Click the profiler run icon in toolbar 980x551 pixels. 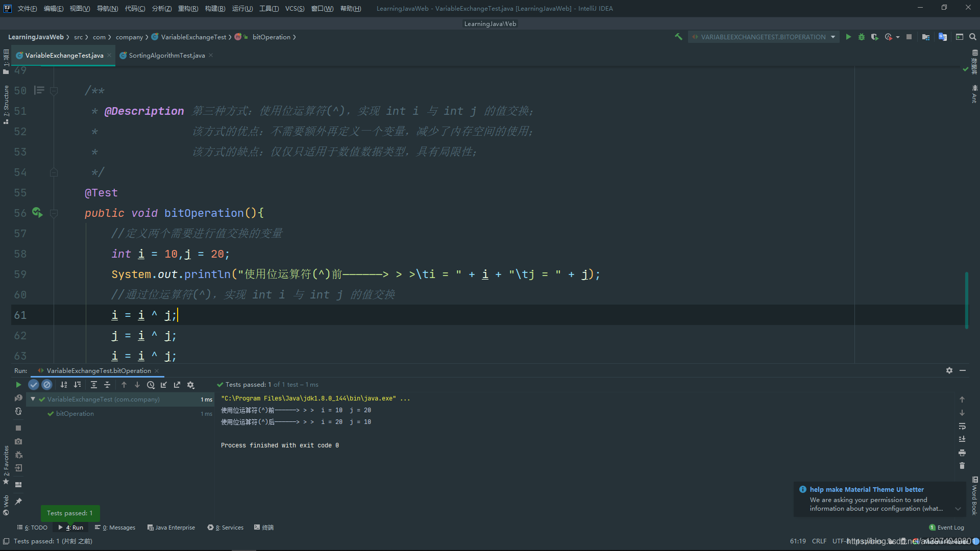point(889,37)
